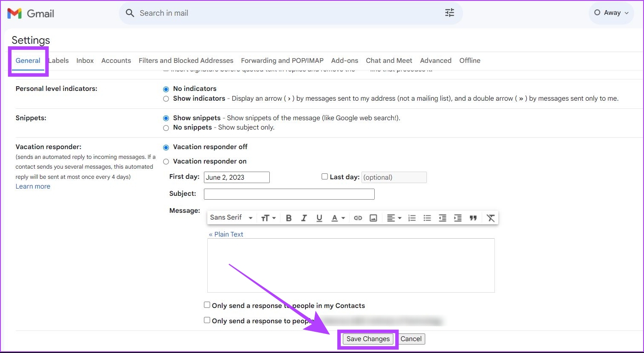The width and height of the screenshot is (644, 353).
Task: Click the Save Changes button
Action: 367,339
